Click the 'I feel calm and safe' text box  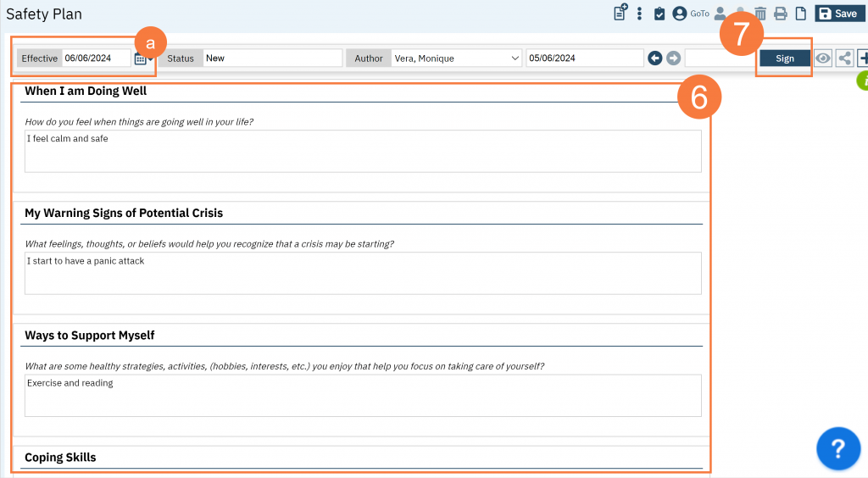coord(363,151)
